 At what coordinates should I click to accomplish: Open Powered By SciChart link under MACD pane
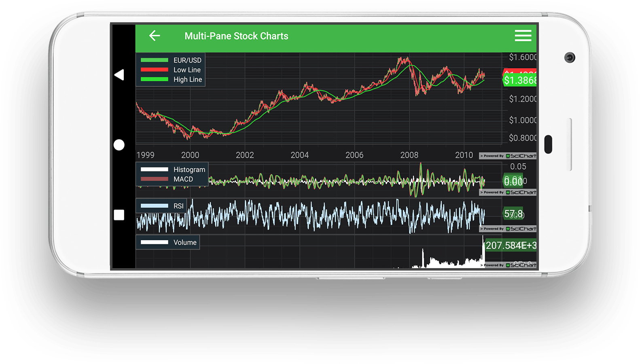point(508,192)
